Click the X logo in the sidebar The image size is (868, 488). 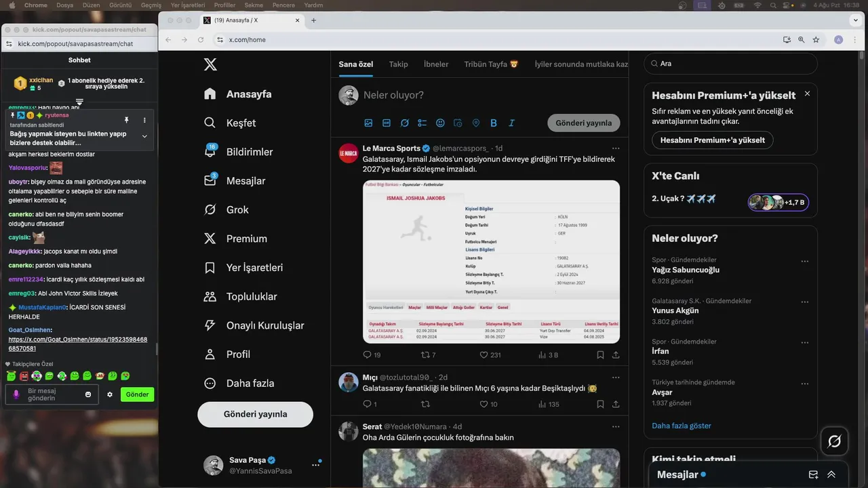[x=210, y=64]
